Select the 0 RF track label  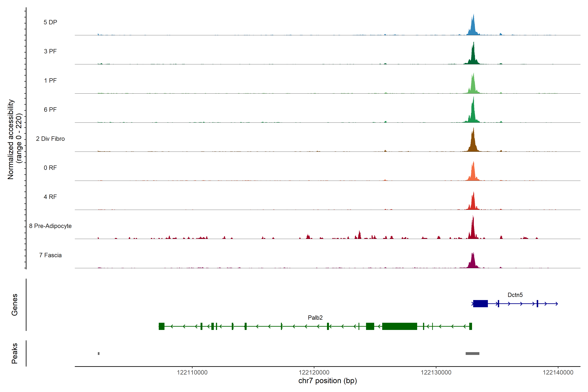click(x=50, y=168)
